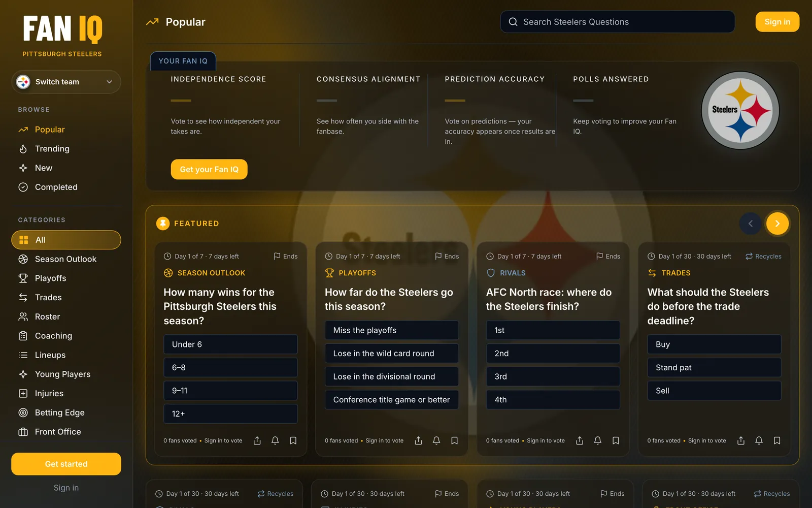Image resolution: width=812 pixels, height=508 pixels.
Task: Pick 'Conference title game or better'
Action: (392, 400)
